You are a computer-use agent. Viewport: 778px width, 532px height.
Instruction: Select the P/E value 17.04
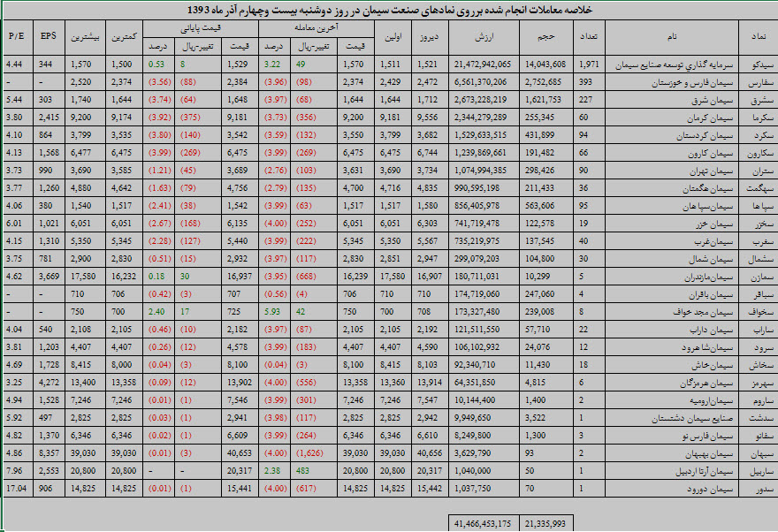click(16, 489)
